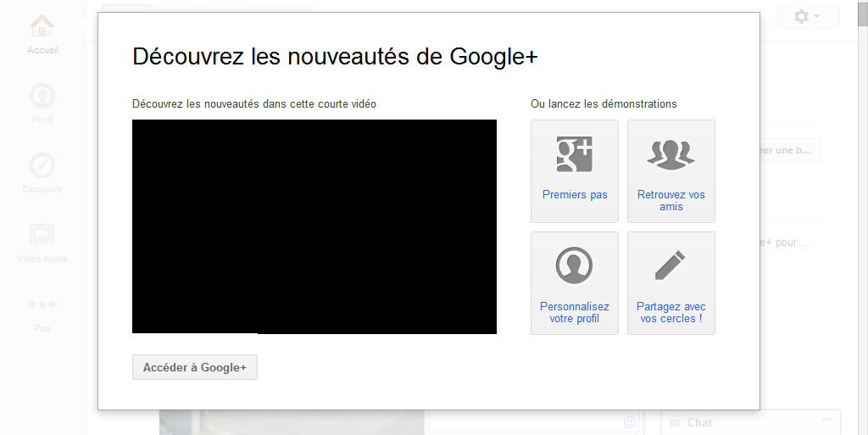Screen dimensions: 868x435
Task: Click the Accéder à Google+ button
Action: pyautogui.click(x=195, y=367)
